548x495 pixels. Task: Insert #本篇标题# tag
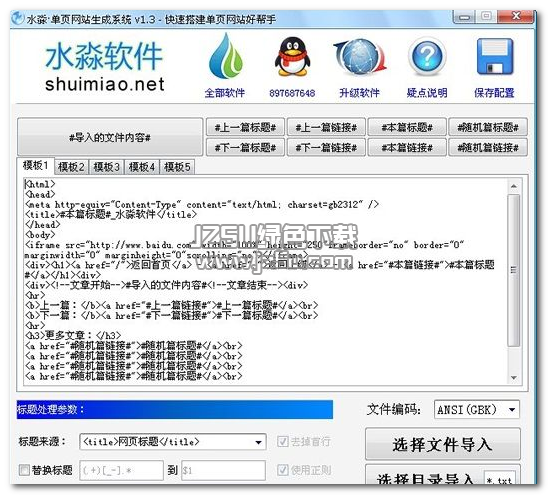coord(407,127)
